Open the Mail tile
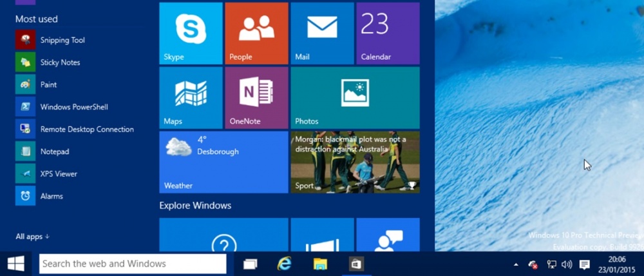This screenshot has height=276, width=644. [322, 34]
